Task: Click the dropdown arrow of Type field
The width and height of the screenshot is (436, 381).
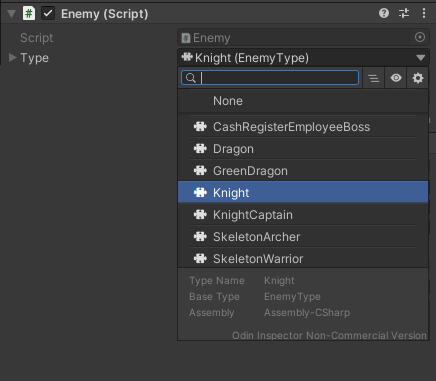Action: pos(421,58)
